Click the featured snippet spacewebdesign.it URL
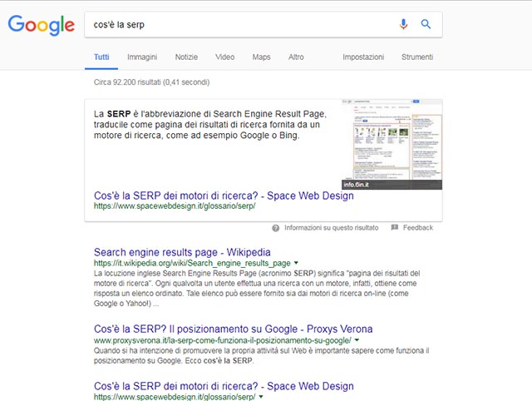532x401 pixels. point(175,206)
